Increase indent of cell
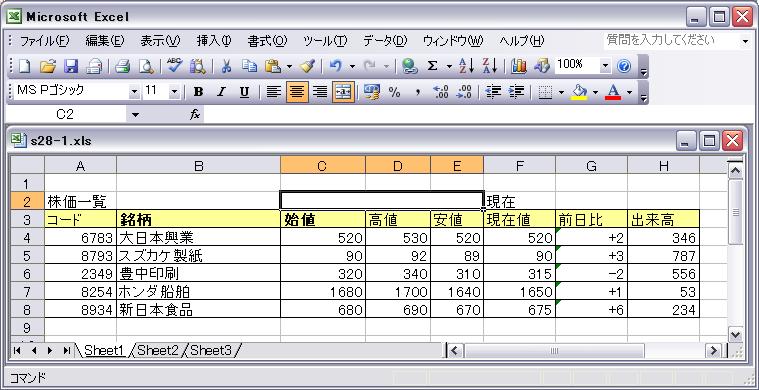This screenshot has height=390, width=759. pos(516,92)
